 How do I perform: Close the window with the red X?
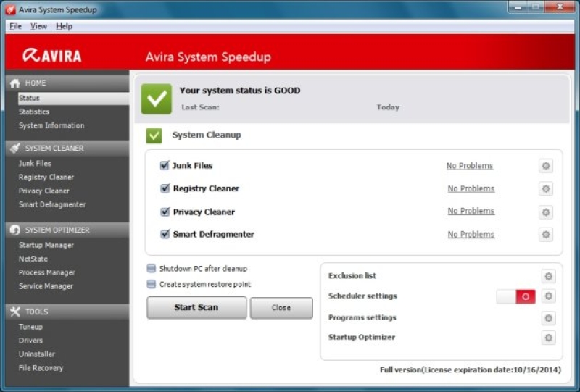coord(560,7)
